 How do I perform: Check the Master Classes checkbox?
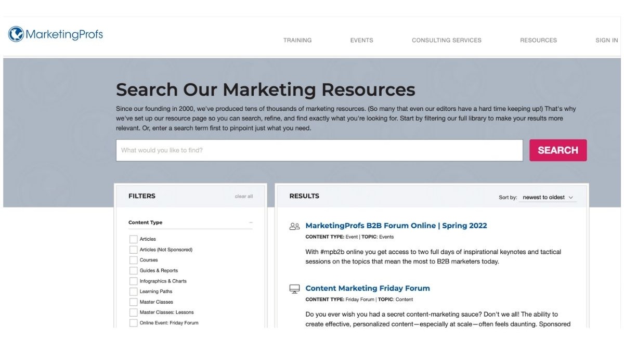(133, 302)
